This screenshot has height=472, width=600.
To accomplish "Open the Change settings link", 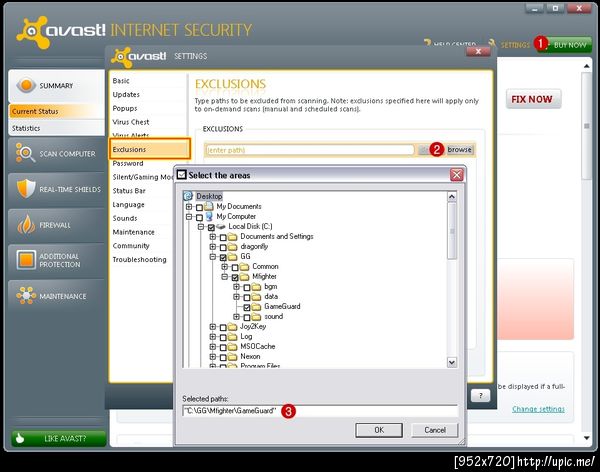I will (x=538, y=409).
